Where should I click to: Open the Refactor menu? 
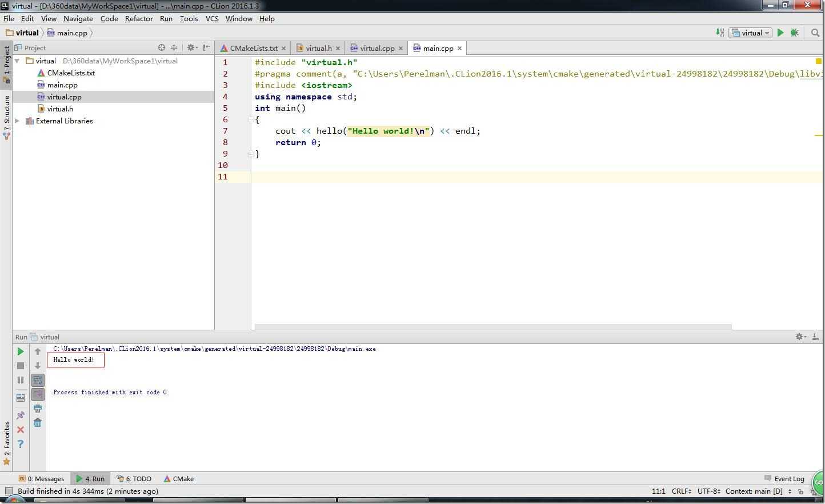(x=139, y=18)
